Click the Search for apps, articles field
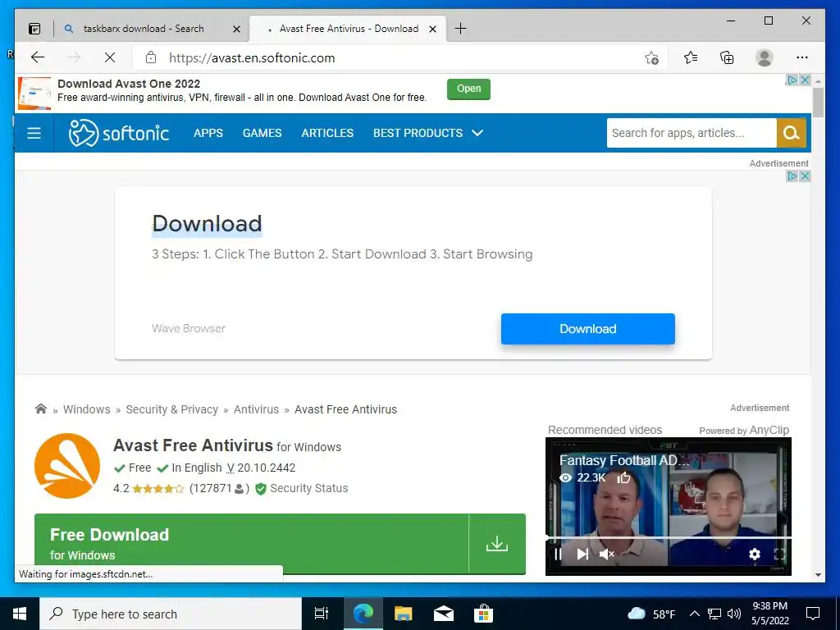 tap(691, 133)
